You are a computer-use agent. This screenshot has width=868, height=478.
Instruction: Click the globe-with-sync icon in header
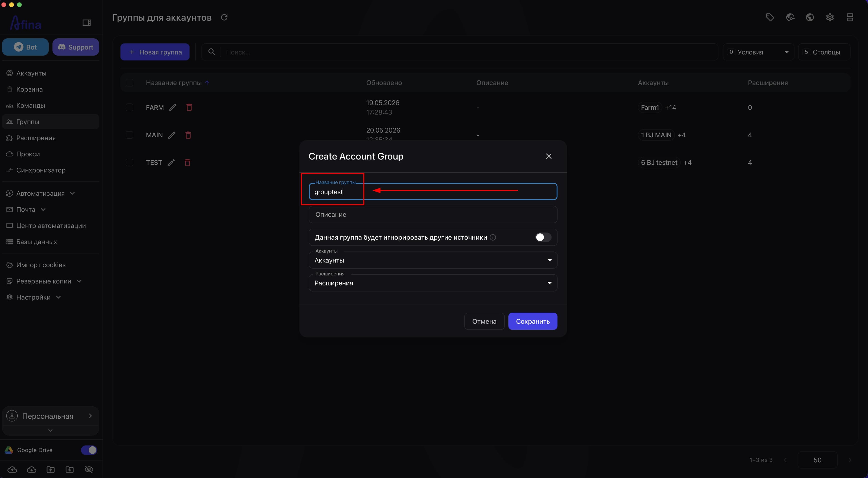pos(790,17)
